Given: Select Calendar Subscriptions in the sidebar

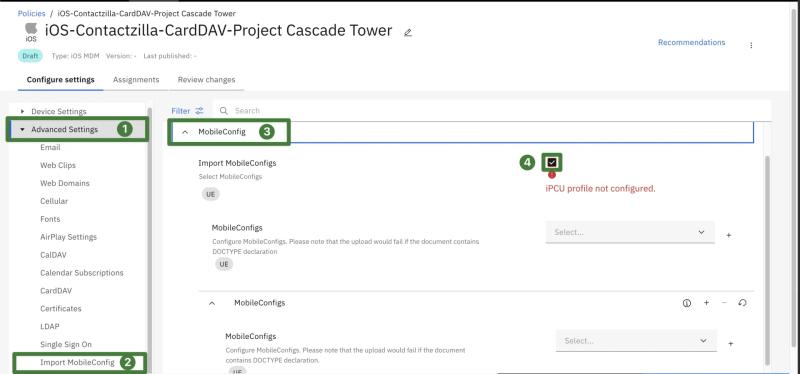Looking at the screenshot, I should (82, 273).
